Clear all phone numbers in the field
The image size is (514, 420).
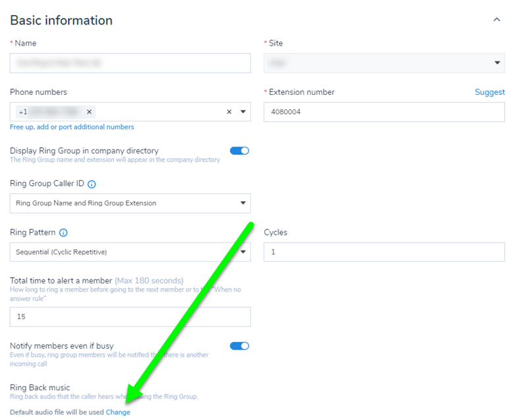click(229, 112)
